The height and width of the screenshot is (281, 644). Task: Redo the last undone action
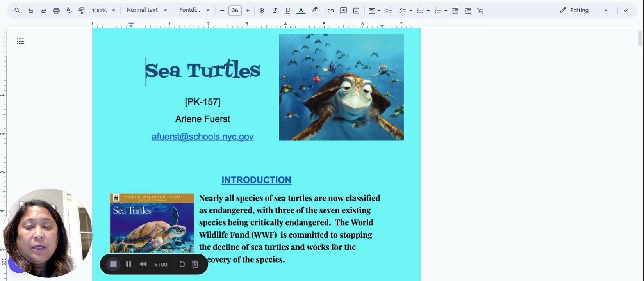43,11
